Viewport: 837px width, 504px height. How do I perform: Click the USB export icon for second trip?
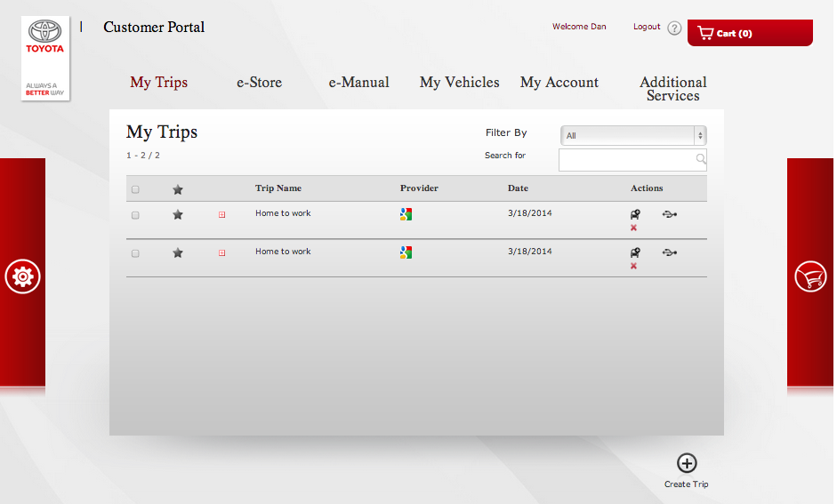click(670, 252)
